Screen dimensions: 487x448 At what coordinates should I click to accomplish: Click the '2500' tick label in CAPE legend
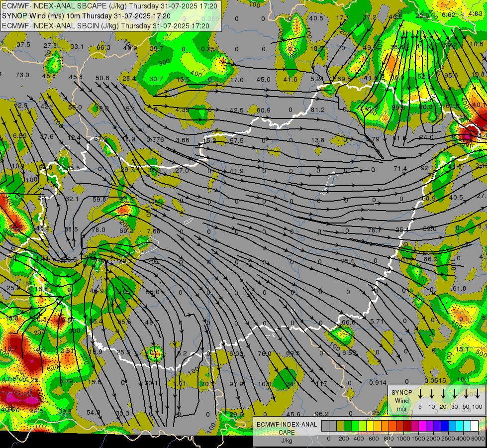pyautogui.click(x=448, y=439)
